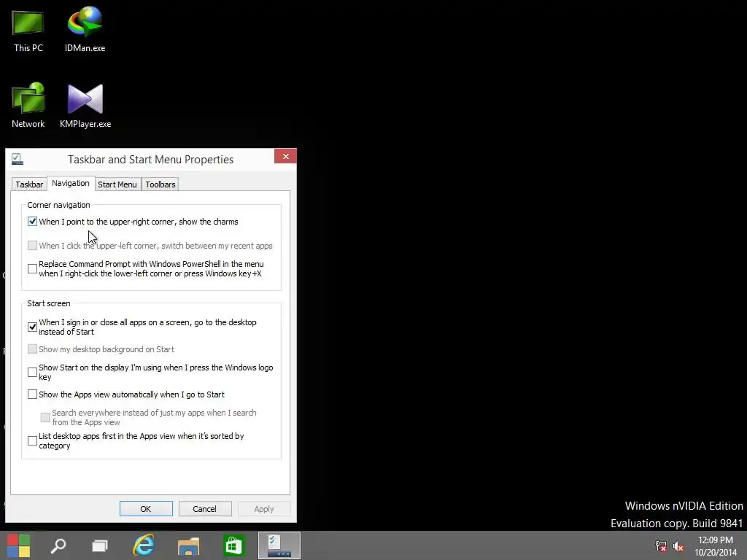Click the Apply button
Screen dimensions: 747x560
[264, 508]
